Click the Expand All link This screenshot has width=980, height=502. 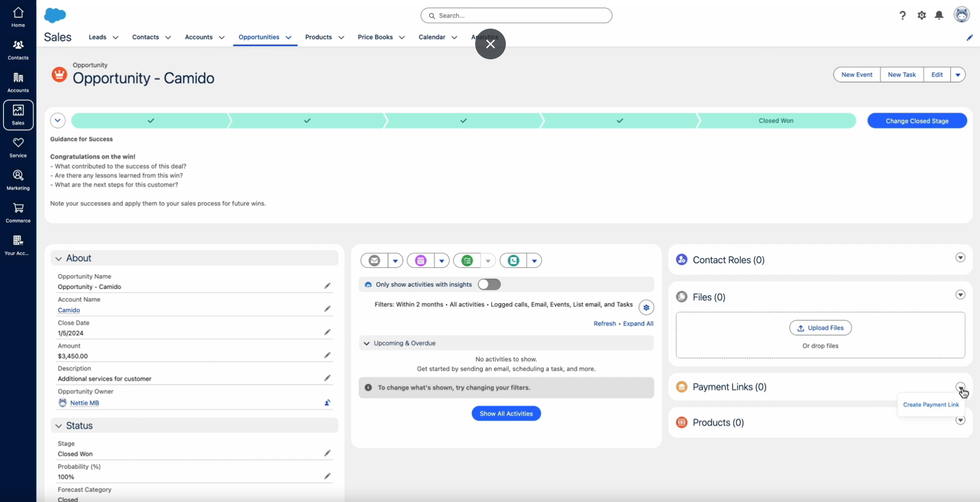pyautogui.click(x=638, y=324)
